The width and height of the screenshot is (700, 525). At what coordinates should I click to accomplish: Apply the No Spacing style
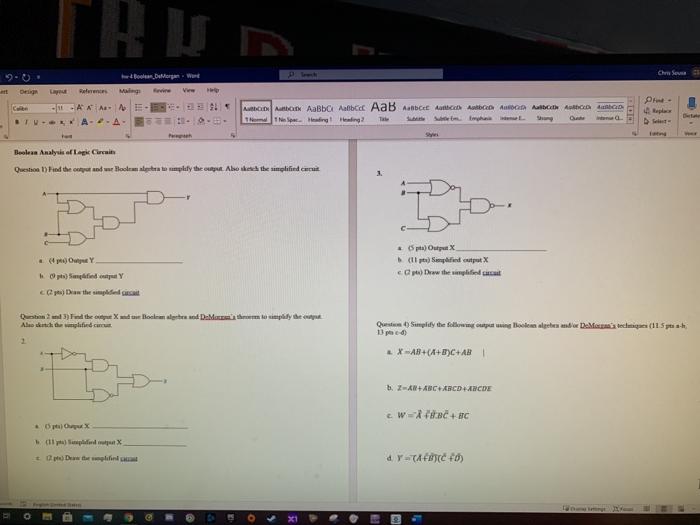point(288,113)
